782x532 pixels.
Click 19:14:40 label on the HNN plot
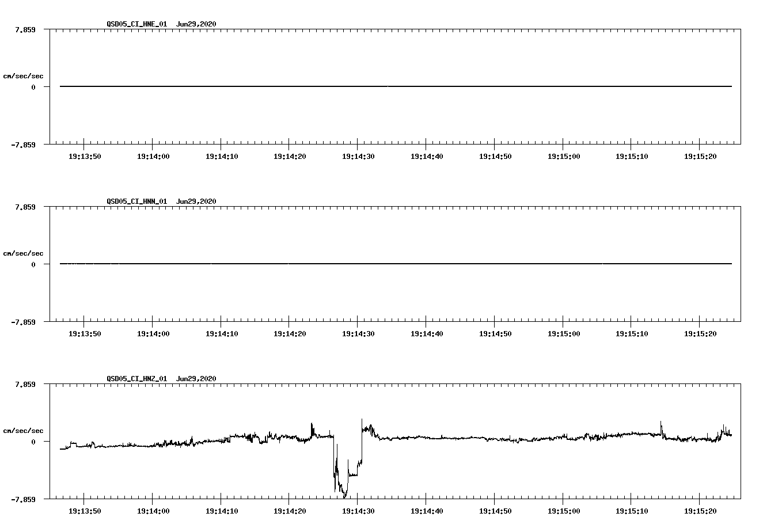click(x=427, y=333)
